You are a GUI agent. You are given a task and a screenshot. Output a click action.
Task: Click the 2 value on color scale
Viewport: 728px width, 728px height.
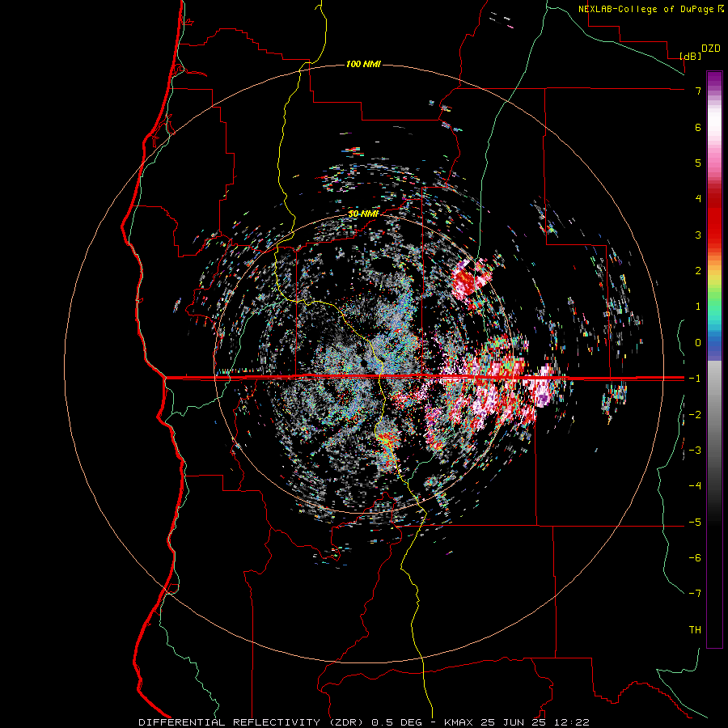click(x=698, y=271)
